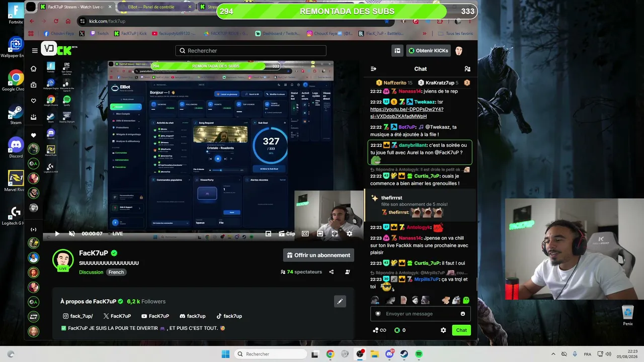This screenshot has width=644, height=362.
Task: Open the Discord link 'fack7up'
Action: [193, 316]
